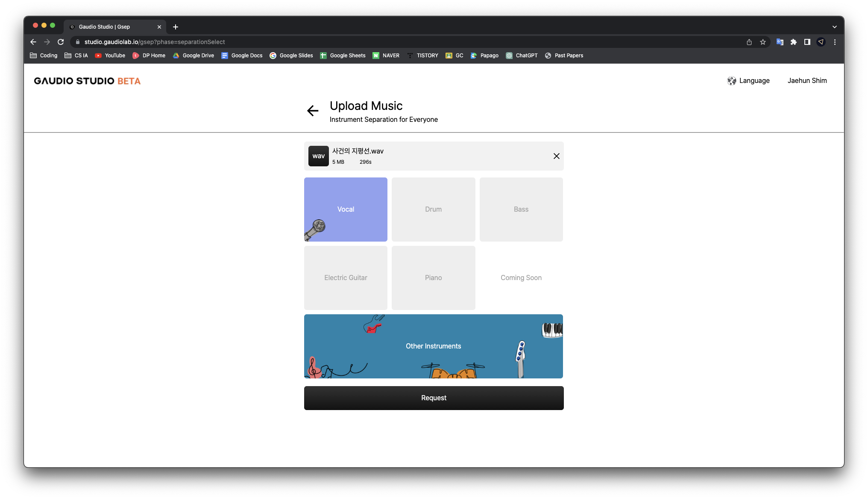The height and width of the screenshot is (499, 868).
Task: Click the back arrow beside Upload Music
Action: point(313,111)
